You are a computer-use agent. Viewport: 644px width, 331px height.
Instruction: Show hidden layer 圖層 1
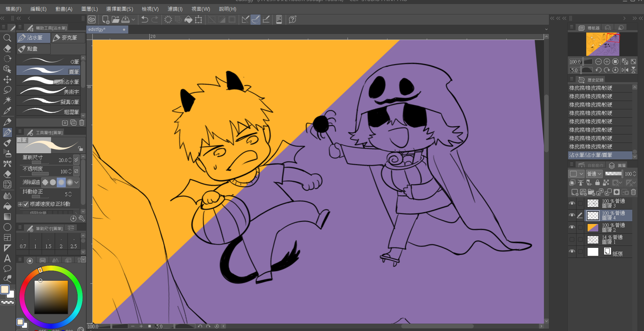click(x=572, y=240)
